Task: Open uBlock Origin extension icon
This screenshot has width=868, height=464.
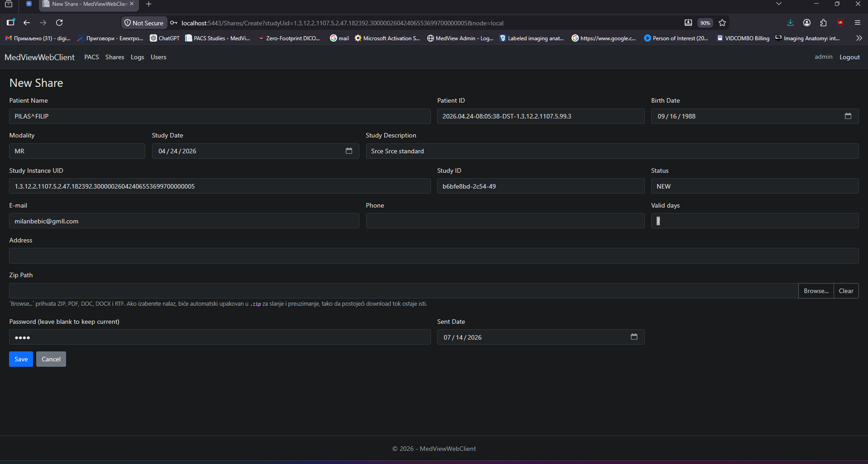Action: [840, 23]
